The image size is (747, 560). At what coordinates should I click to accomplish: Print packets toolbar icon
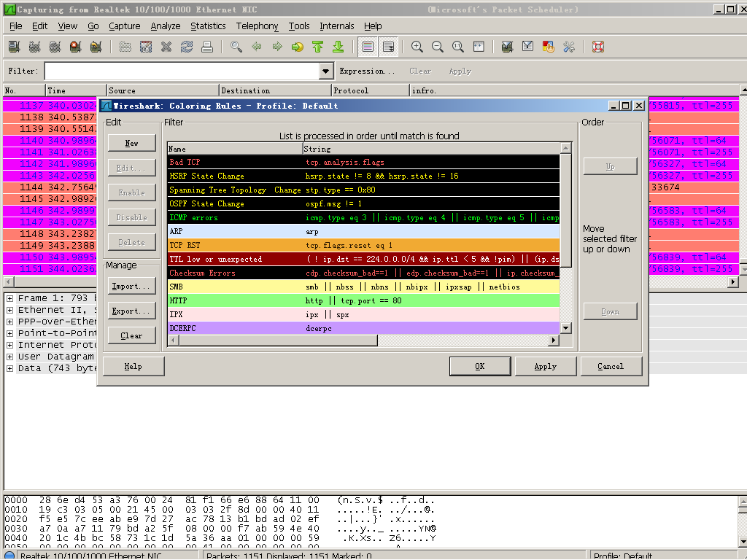tap(207, 47)
